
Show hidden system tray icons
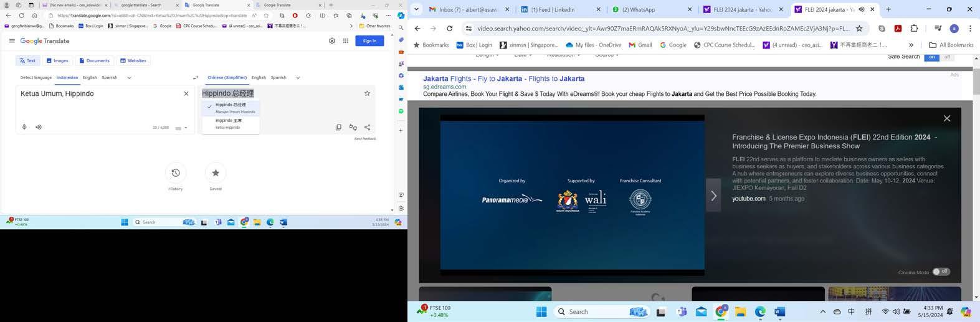tap(822, 311)
